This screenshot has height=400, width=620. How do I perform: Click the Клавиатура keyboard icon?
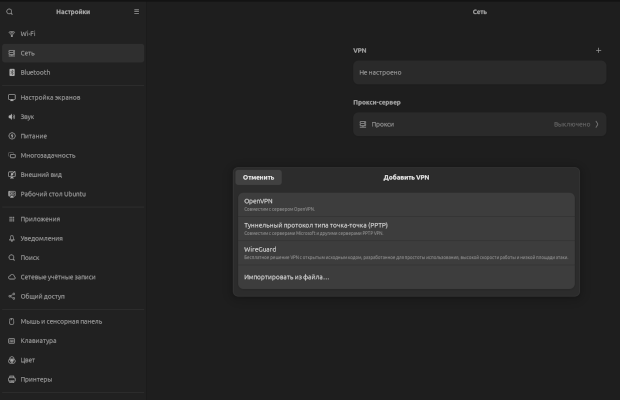pyautogui.click(x=12, y=341)
